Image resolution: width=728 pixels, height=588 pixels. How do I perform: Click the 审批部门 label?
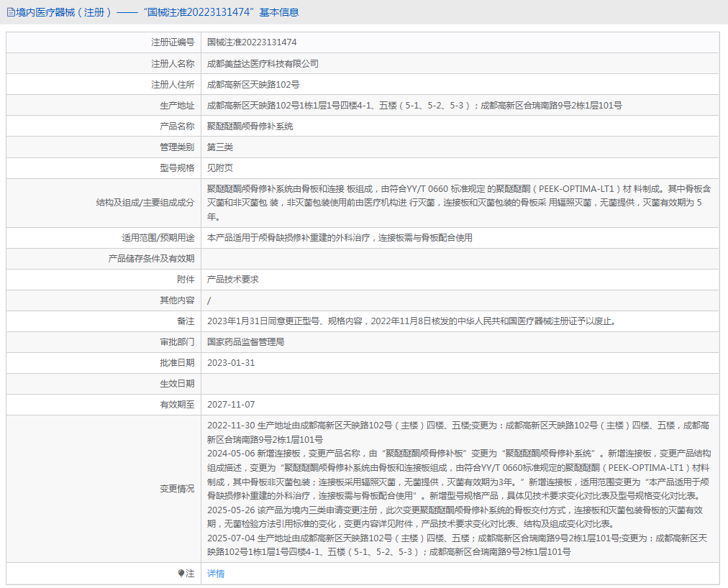coord(177,342)
